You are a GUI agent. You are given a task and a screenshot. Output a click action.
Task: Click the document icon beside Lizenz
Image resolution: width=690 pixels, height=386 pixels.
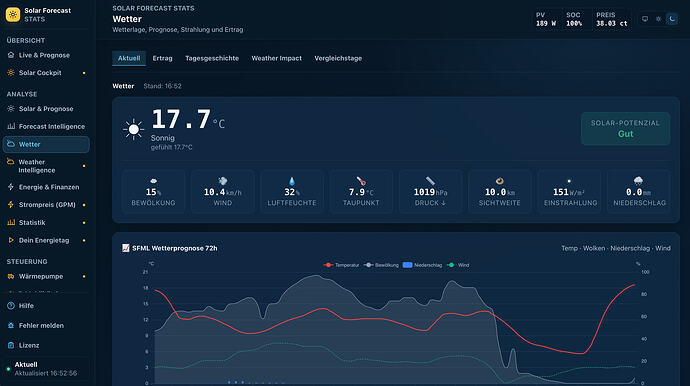click(11, 346)
